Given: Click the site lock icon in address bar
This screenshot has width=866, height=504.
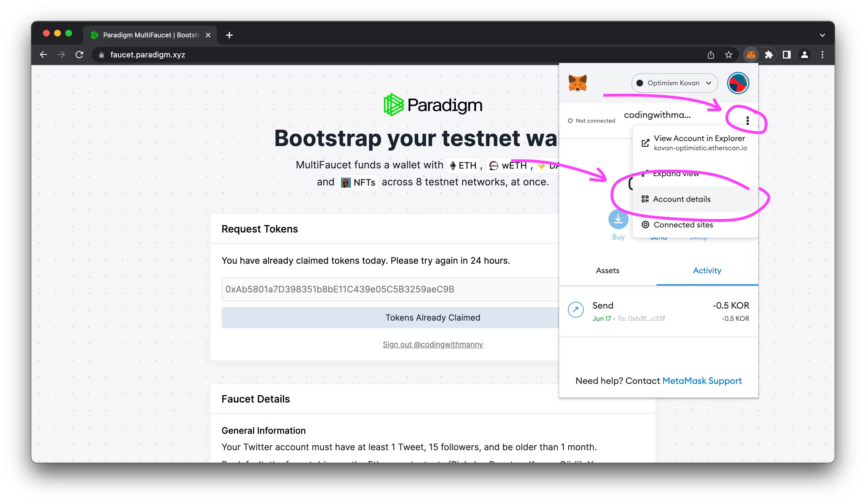Looking at the screenshot, I should (101, 55).
